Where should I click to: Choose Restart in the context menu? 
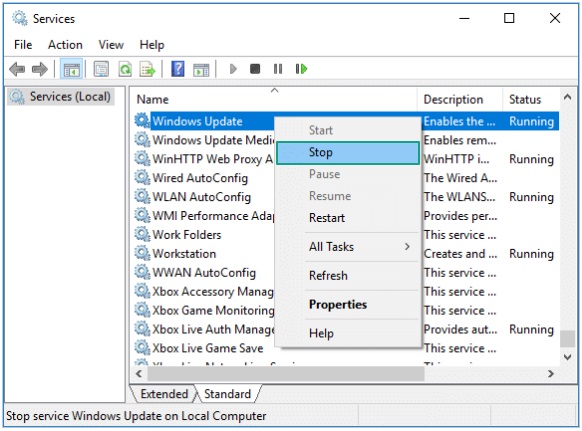pyautogui.click(x=348, y=218)
